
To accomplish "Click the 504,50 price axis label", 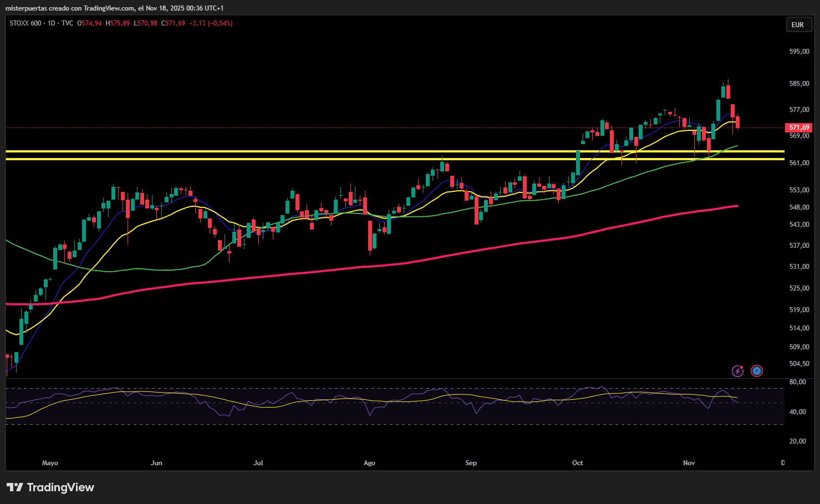I will coord(799,364).
